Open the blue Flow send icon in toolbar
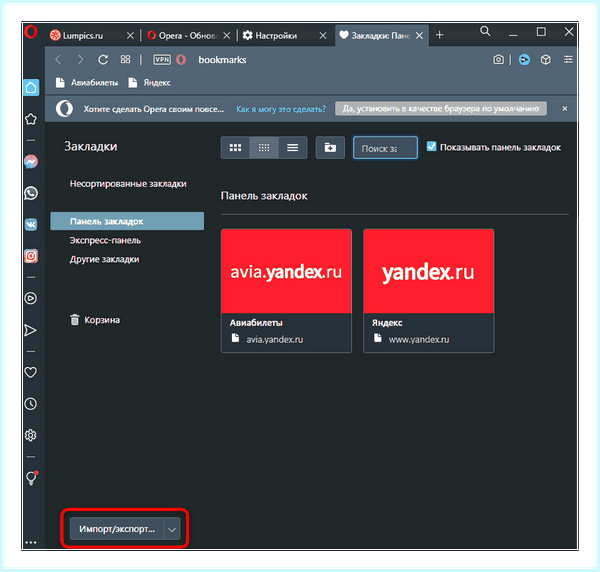The image size is (600, 572). [524, 60]
